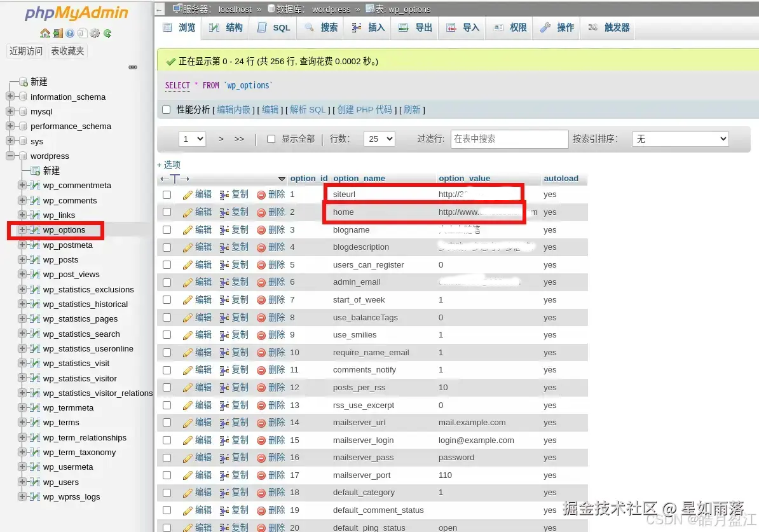
Task: Jump to last page with the >> button
Action: pos(239,139)
